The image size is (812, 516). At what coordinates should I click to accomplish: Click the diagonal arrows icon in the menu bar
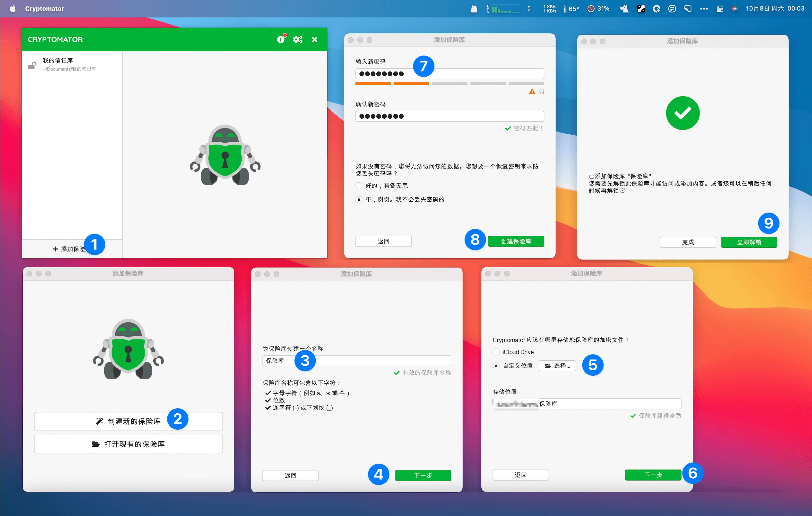click(x=529, y=9)
